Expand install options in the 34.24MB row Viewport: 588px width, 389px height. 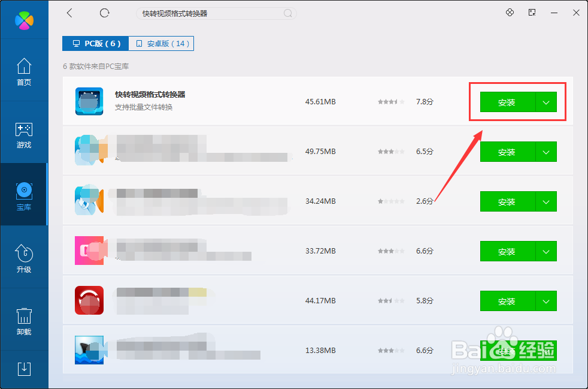(546, 201)
